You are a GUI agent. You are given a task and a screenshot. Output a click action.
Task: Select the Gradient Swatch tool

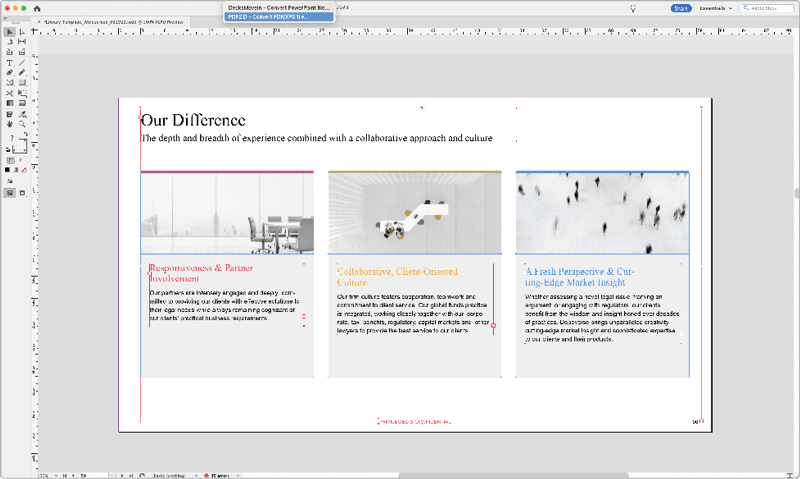pos(9,103)
